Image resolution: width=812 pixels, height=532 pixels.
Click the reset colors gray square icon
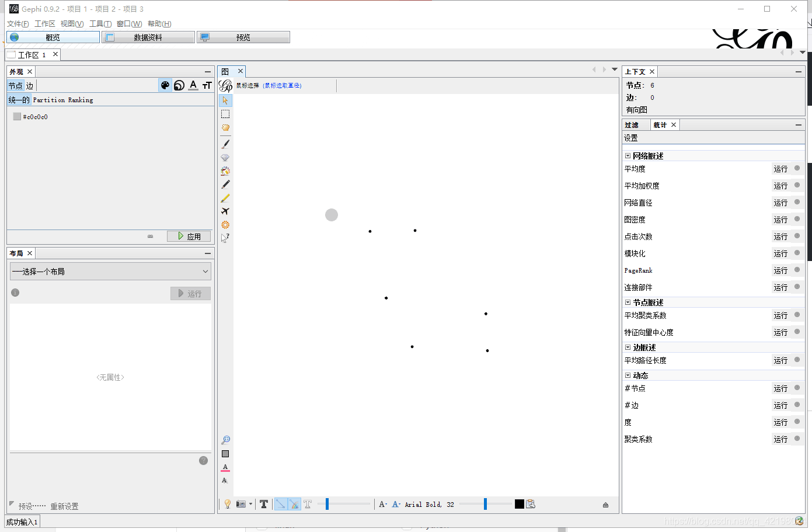(225, 454)
